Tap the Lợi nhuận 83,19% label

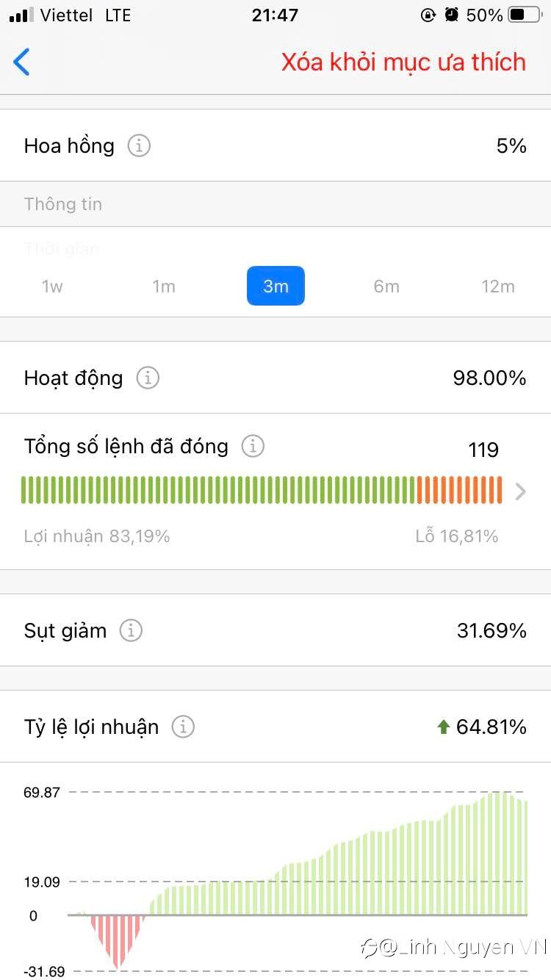pyautogui.click(x=97, y=536)
